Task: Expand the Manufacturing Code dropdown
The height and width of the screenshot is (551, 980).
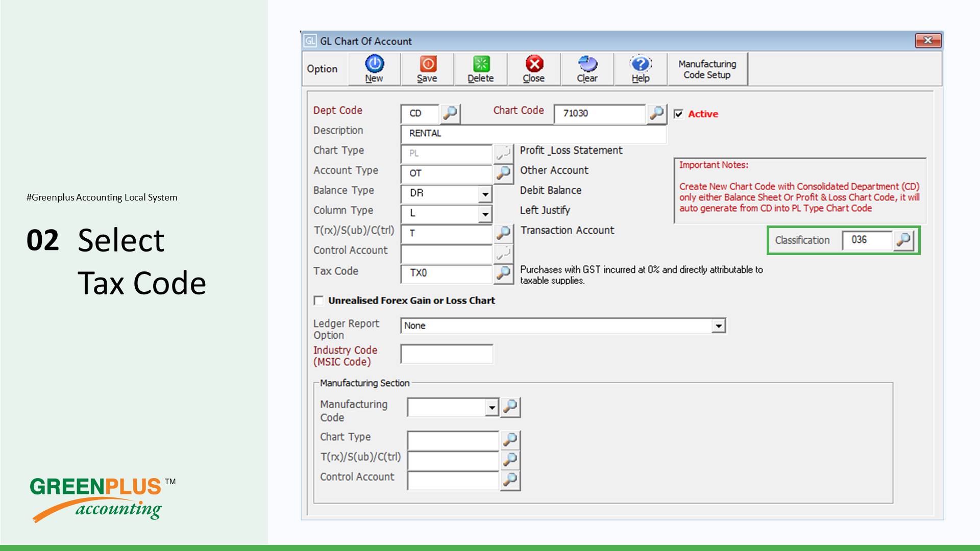Action: click(x=492, y=407)
